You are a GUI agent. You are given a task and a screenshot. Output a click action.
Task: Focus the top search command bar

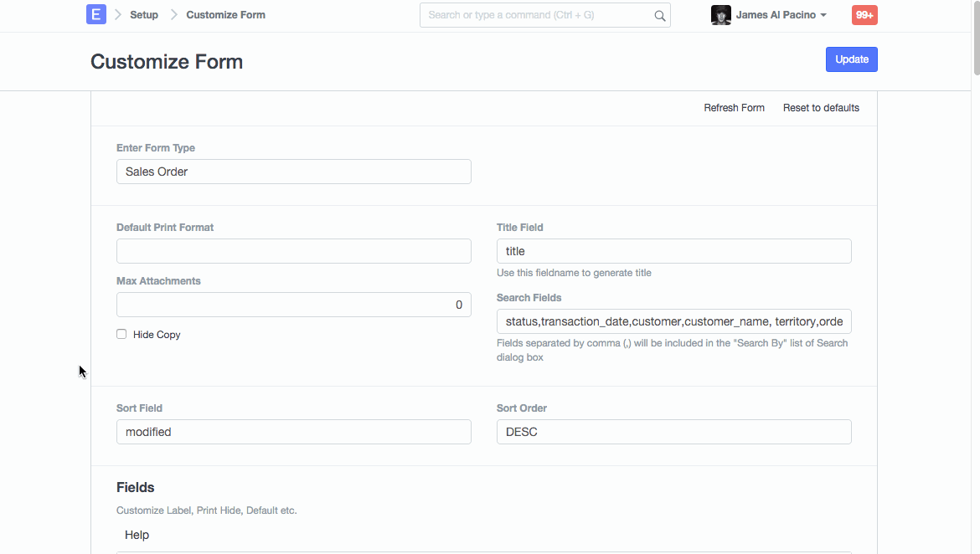click(x=538, y=15)
